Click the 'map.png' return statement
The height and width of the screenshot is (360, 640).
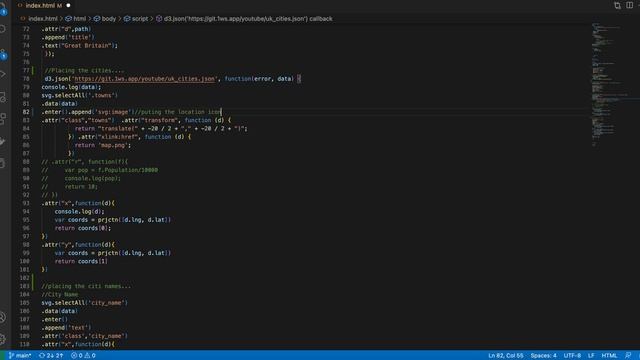pos(103,145)
